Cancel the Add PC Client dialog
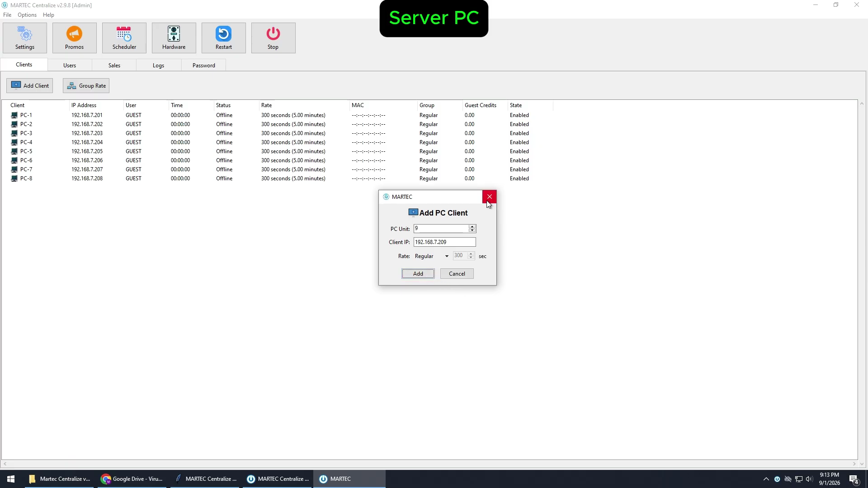 457,274
